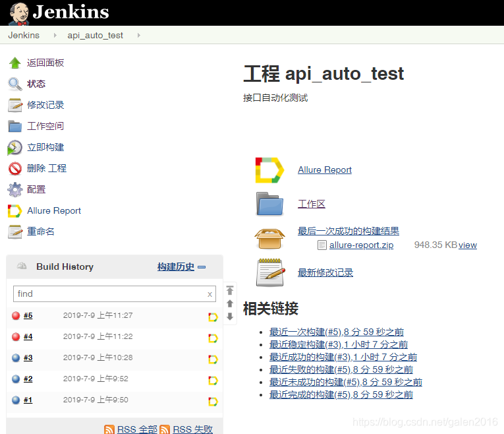Open the api_auto_test breadcrumb link

[95, 35]
